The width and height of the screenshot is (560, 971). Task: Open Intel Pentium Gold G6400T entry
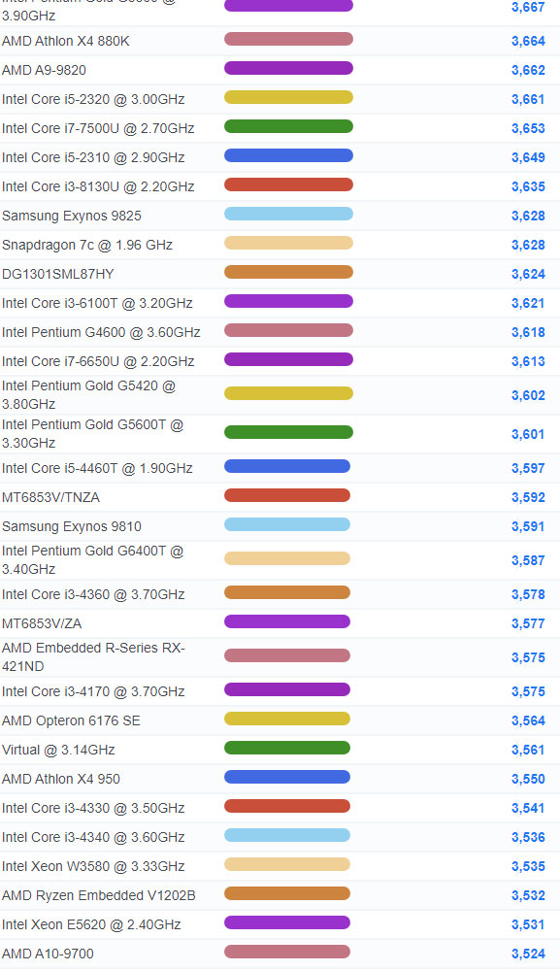[92, 560]
